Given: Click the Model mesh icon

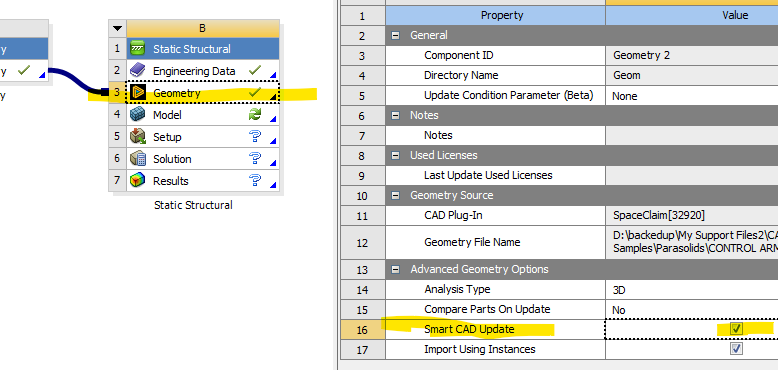Looking at the screenshot, I should coord(137,115).
